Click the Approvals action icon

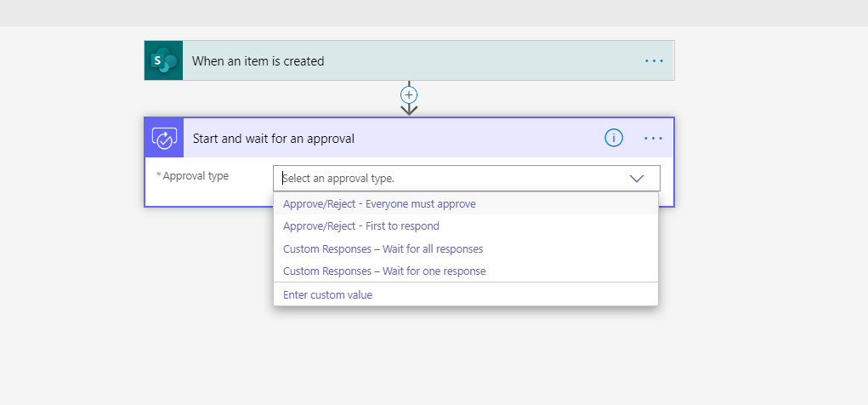[x=164, y=138]
